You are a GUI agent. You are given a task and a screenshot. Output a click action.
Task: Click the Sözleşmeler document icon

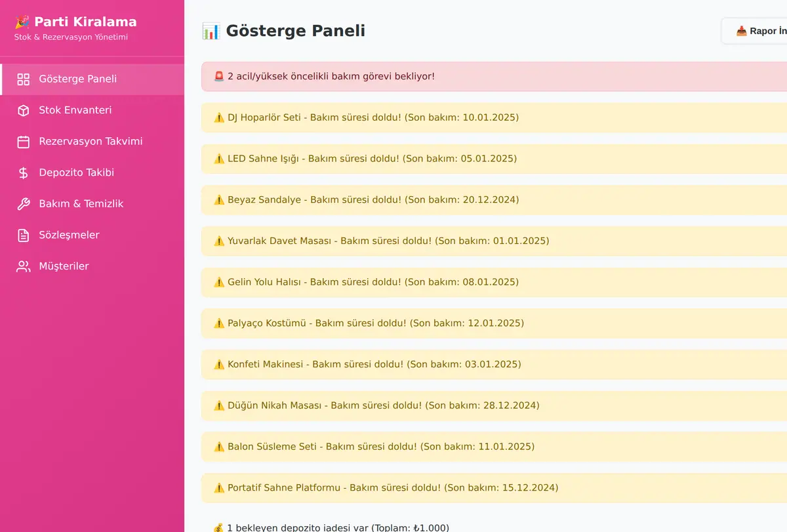tap(24, 235)
